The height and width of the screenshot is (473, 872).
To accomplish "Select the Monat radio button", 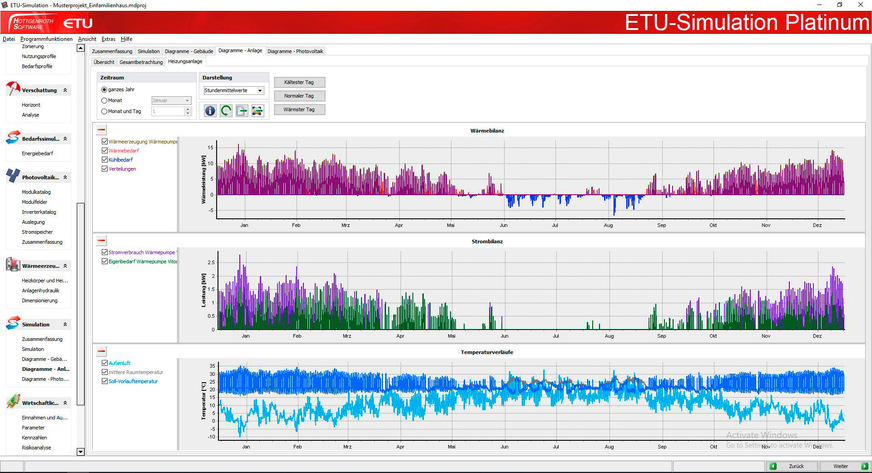I will [x=105, y=100].
